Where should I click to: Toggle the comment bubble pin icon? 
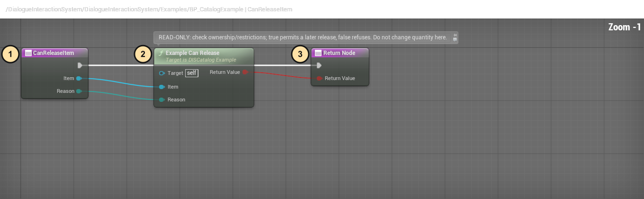455,35
